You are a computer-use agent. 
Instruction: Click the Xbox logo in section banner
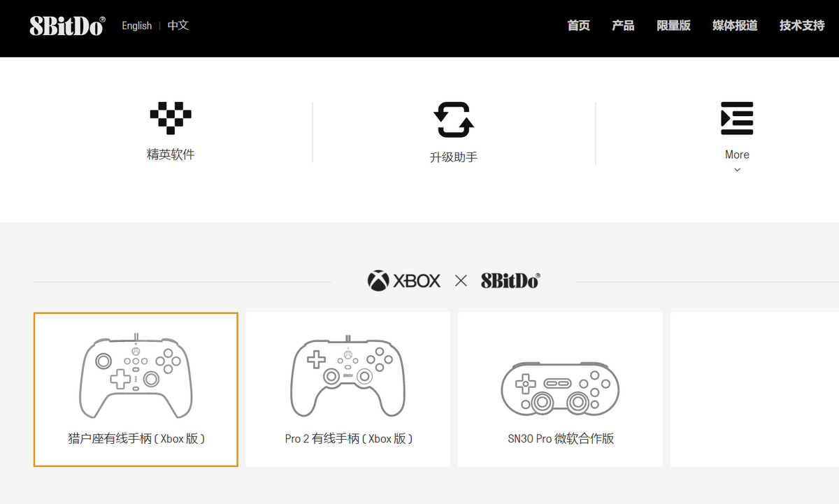pos(404,281)
